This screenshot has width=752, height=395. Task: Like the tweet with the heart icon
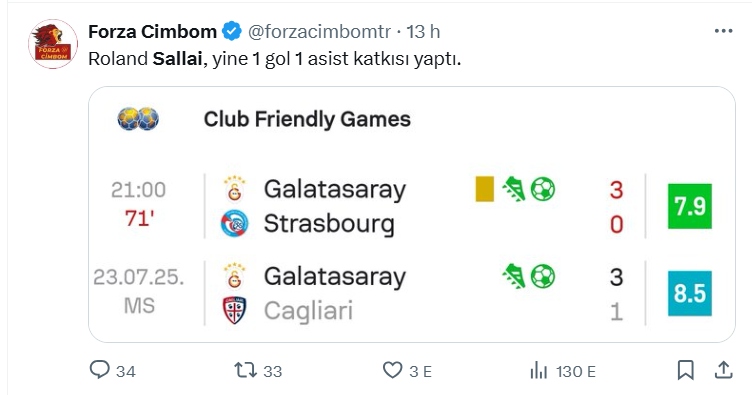coord(392,371)
